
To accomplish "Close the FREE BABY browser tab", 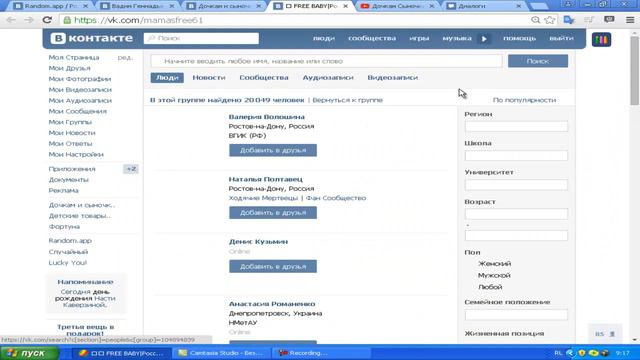I will [345, 6].
